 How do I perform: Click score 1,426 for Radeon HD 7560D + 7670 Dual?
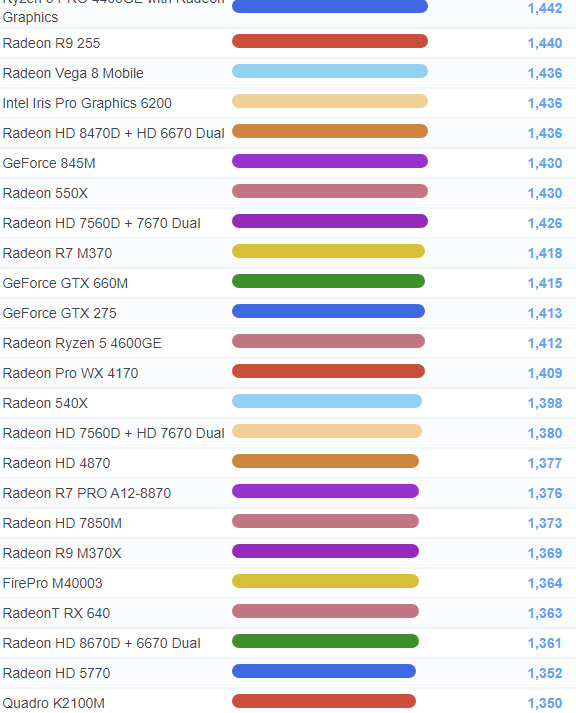point(545,223)
